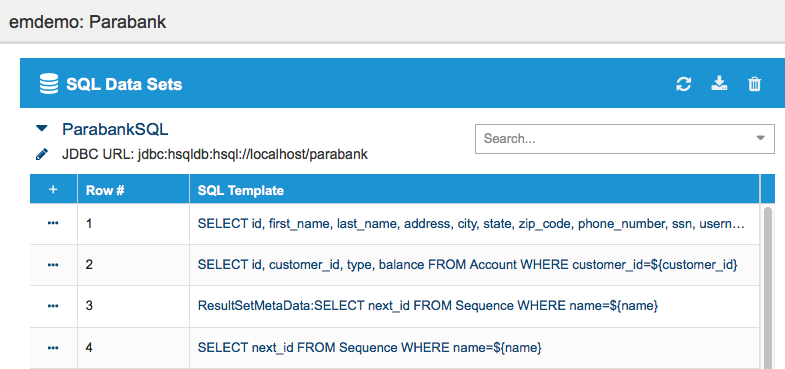The width and height of the screenshot is (785, 369).
Task: Click the plus icon to add a row
Action: (x=53, y=190)
